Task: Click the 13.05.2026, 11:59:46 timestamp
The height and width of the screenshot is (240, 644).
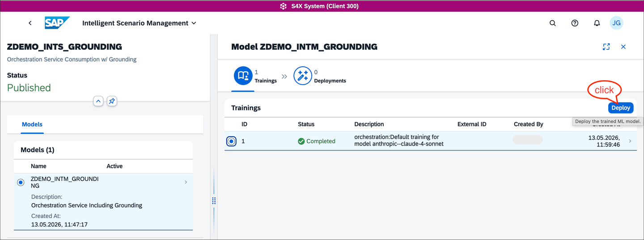Action: [604, 141]
